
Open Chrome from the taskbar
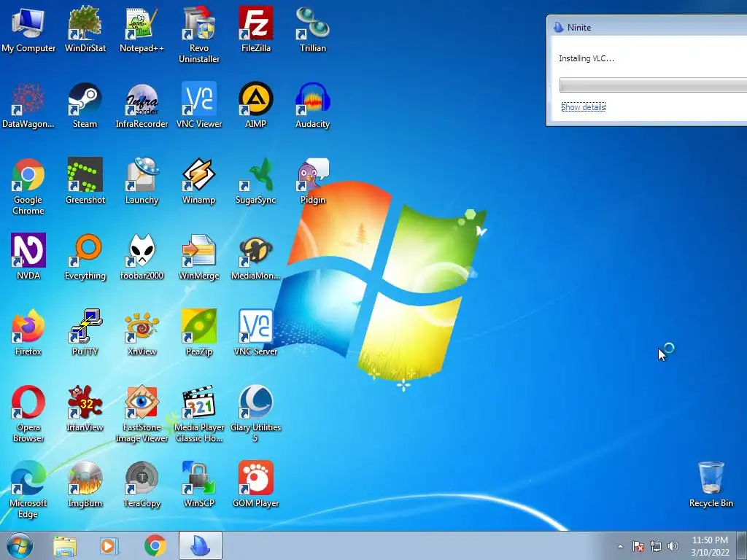click(x=155, y=545)
